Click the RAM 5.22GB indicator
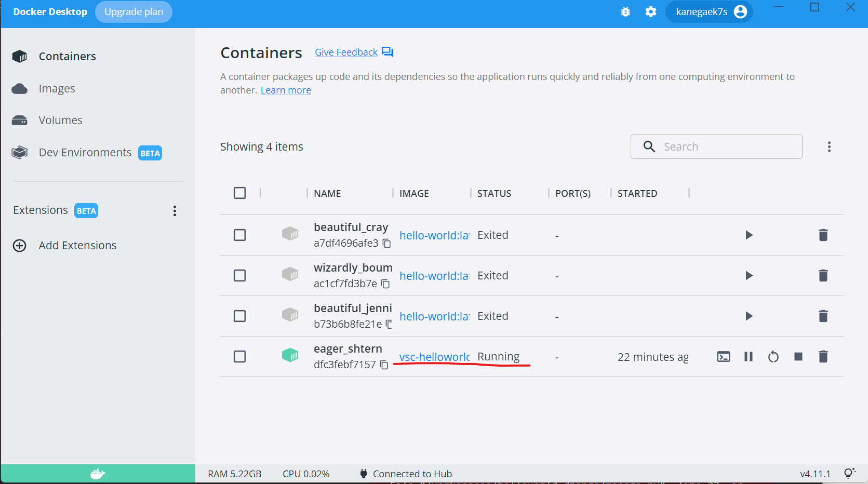 pos(235,474)
